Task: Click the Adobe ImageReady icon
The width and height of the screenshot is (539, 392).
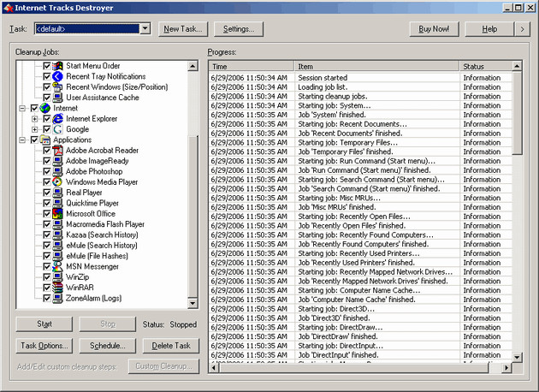Action: (57, 161)
